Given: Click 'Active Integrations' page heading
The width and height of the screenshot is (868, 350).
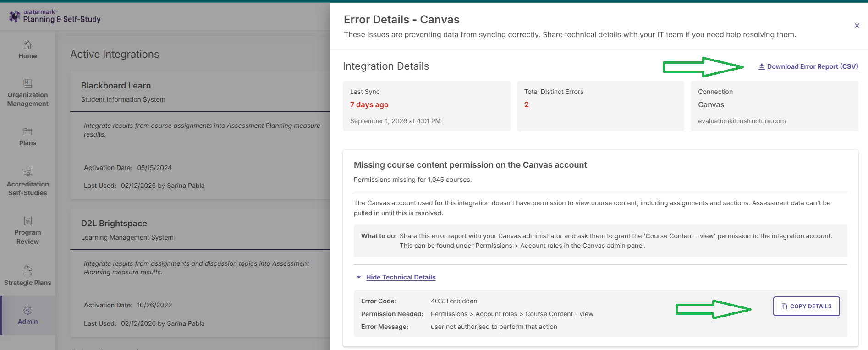Looking at the screenshot, I should coord(115,54).
